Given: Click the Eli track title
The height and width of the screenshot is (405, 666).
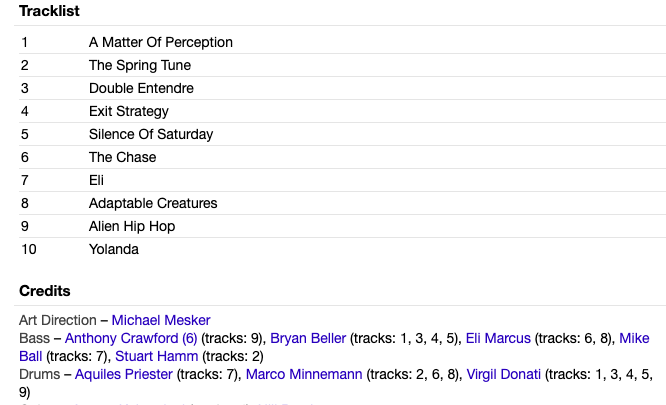Looking at the screenshot, I should 96,180.
